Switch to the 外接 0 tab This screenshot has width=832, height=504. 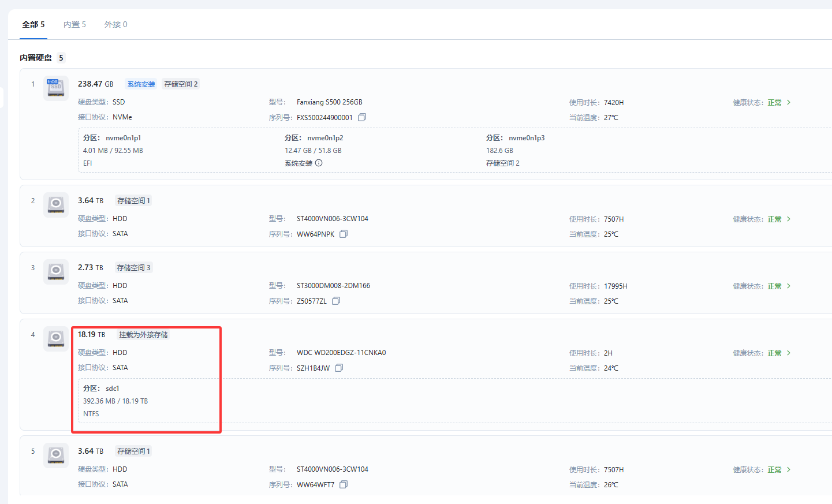pos(115,24)
